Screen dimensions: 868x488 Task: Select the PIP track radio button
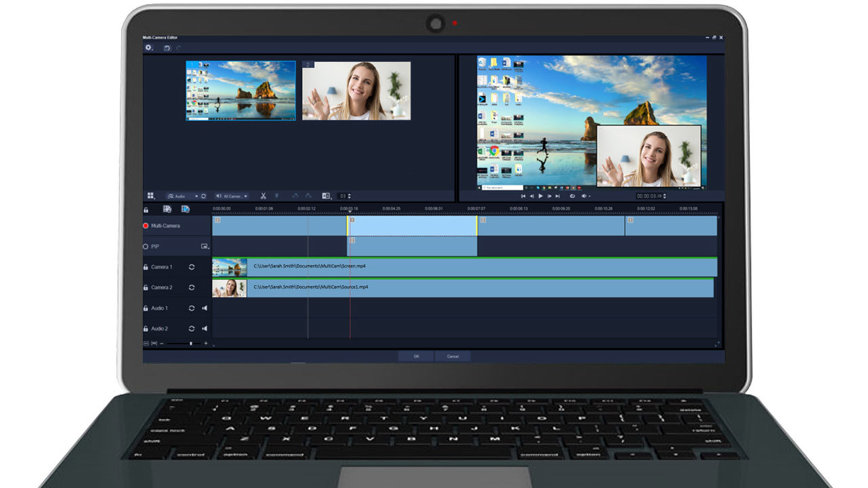point(145,247)
